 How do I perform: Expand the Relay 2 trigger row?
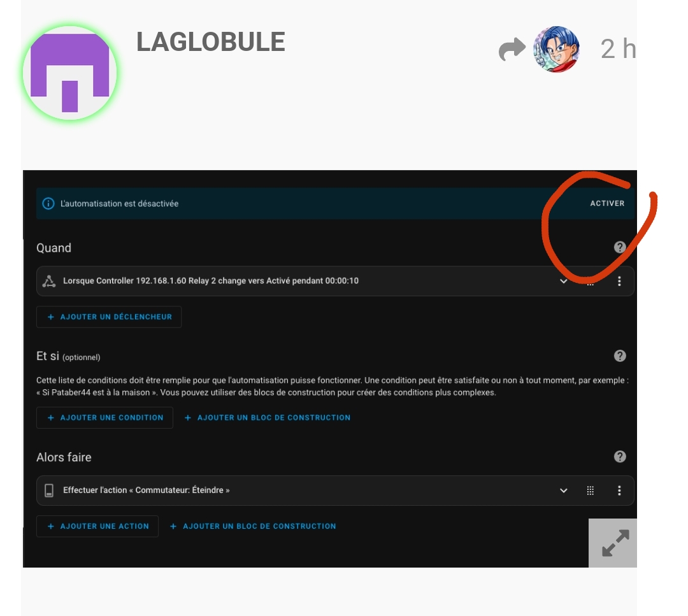point(563,281)
